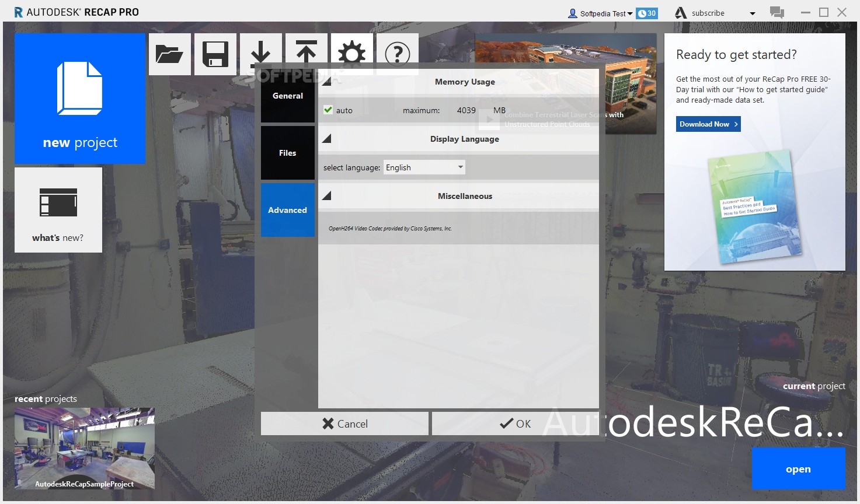Click Cancel in the settings dialog
Viewport: 860px width, 504px height.
pyautogui.click(x=344, y=423)
